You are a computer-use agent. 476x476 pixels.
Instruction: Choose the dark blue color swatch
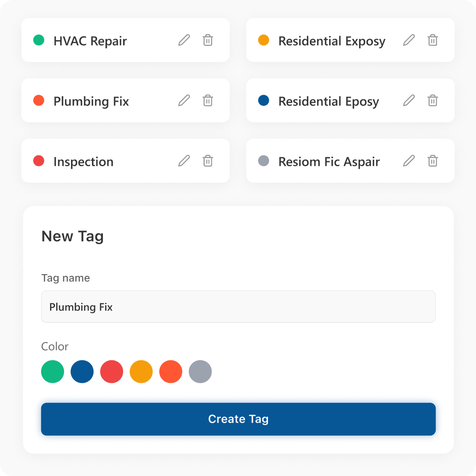click(x=82, y=372)
